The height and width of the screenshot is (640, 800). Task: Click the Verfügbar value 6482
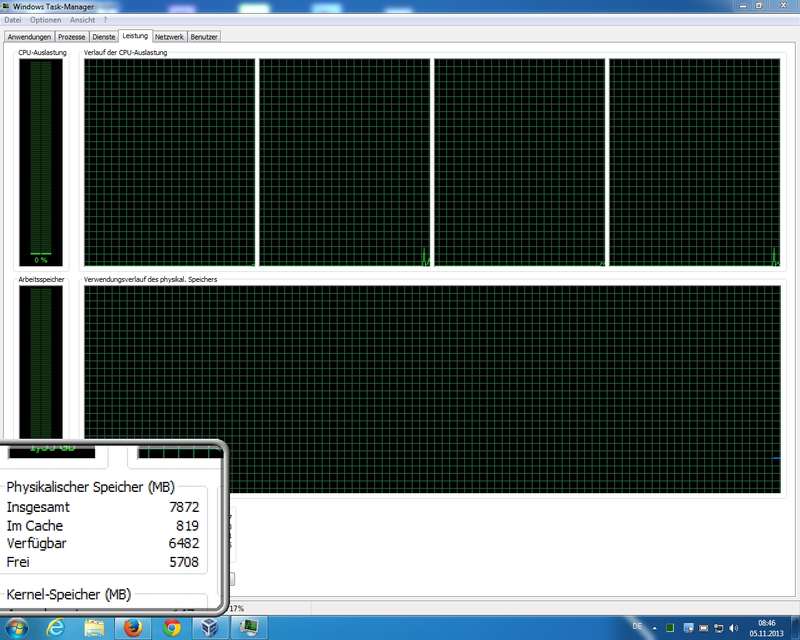pyautogui.click(x=184, y=544)
